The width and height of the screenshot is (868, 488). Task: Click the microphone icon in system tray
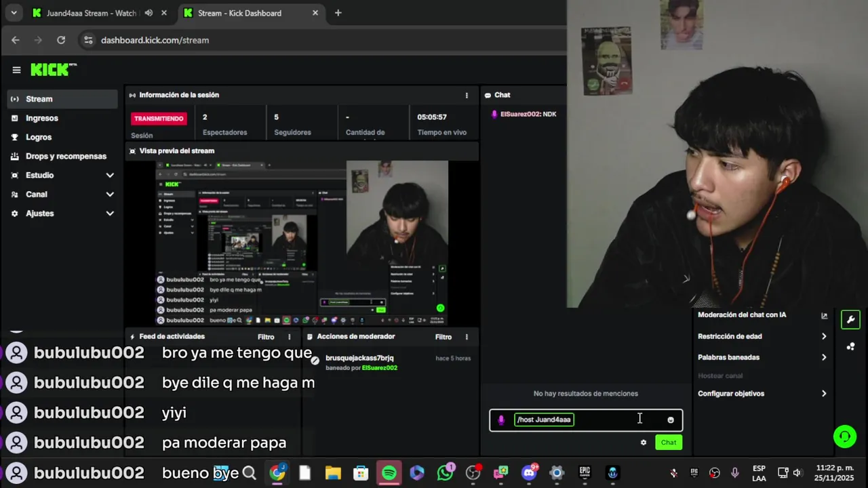pyautogui.click(x=734, y=473)
